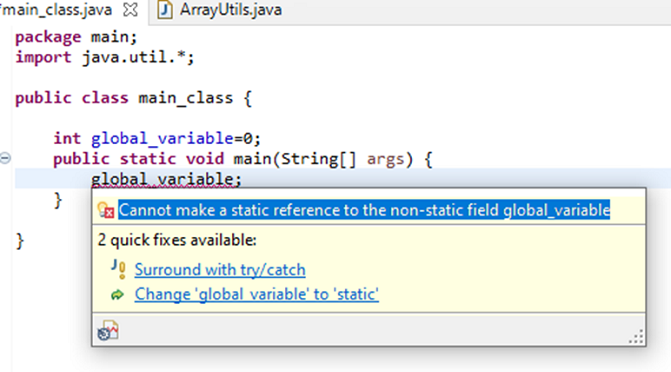Image resolution: width=671 pixels, height=372 pixels.
Task: Open the problem severity configuration icon
Action: click(x=108, y=330)
